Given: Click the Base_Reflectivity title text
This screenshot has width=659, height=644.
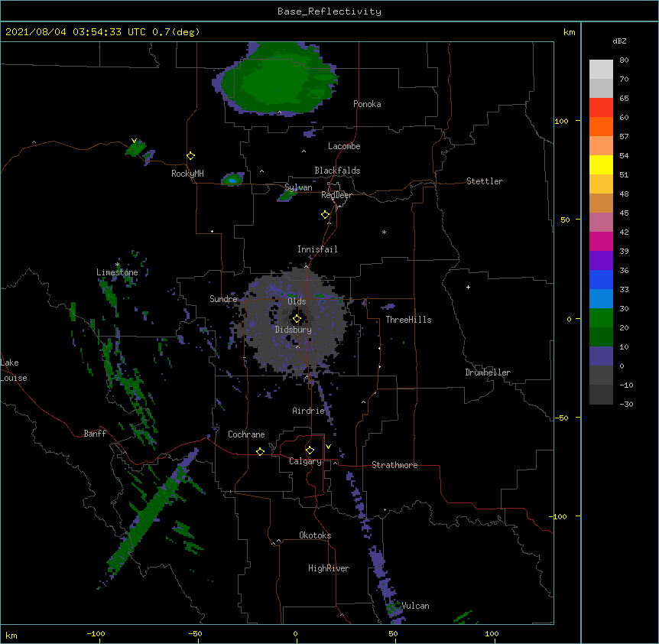Looking at the screenshot, I should (329, 11).
